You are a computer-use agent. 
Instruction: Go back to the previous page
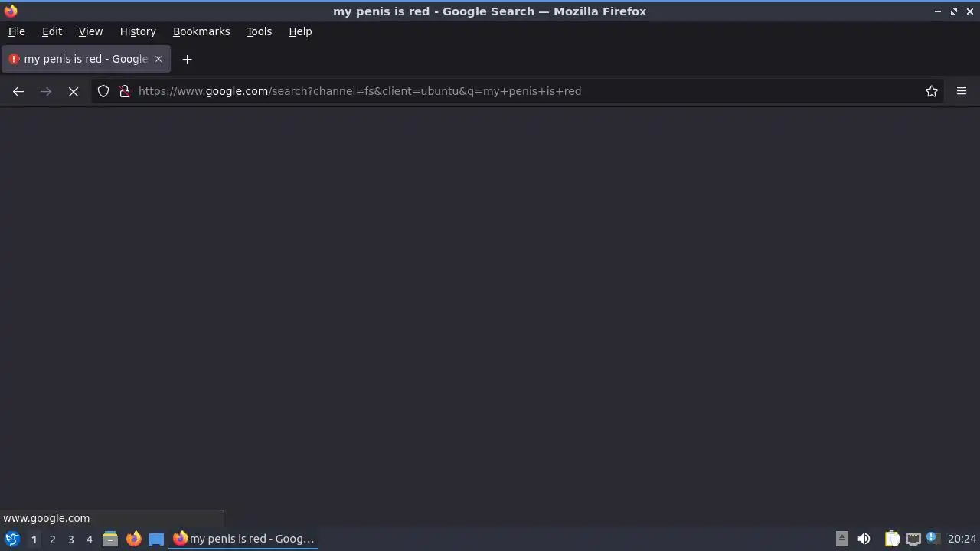[18, 91]
